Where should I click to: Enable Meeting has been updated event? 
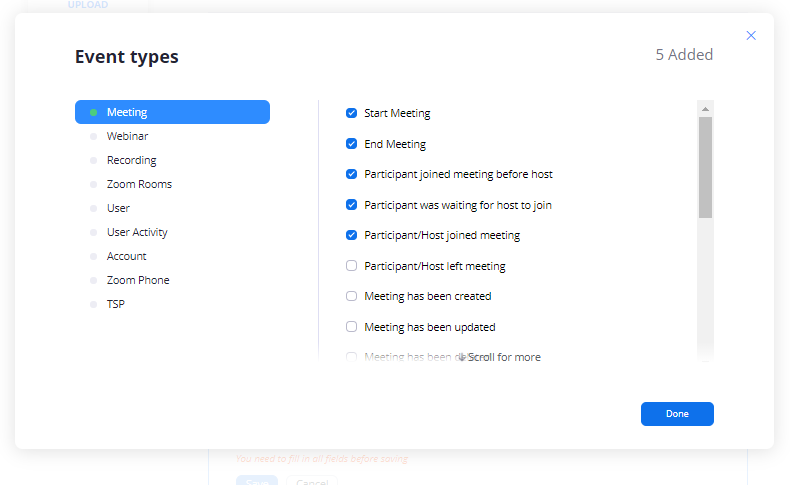tap(352, 327)
